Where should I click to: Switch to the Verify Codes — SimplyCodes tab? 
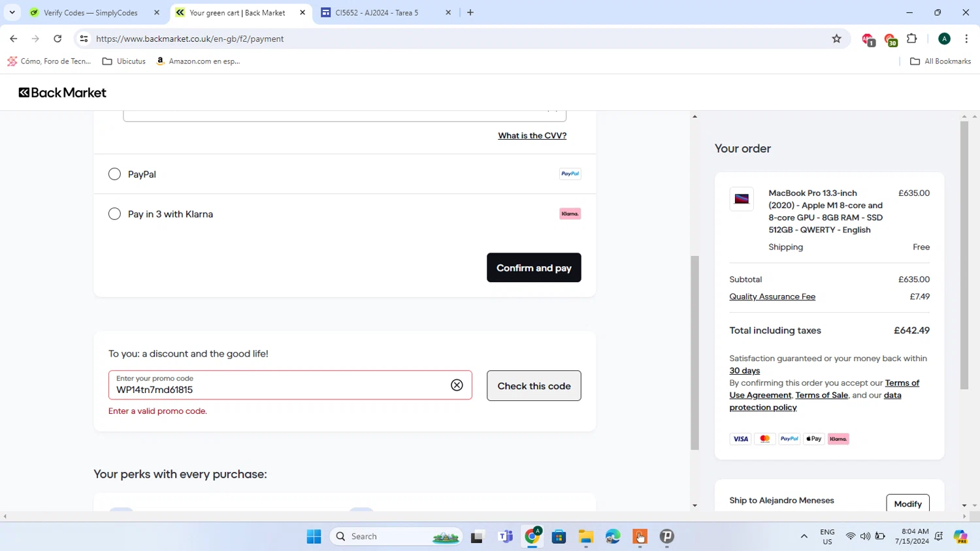coord(90,12)
